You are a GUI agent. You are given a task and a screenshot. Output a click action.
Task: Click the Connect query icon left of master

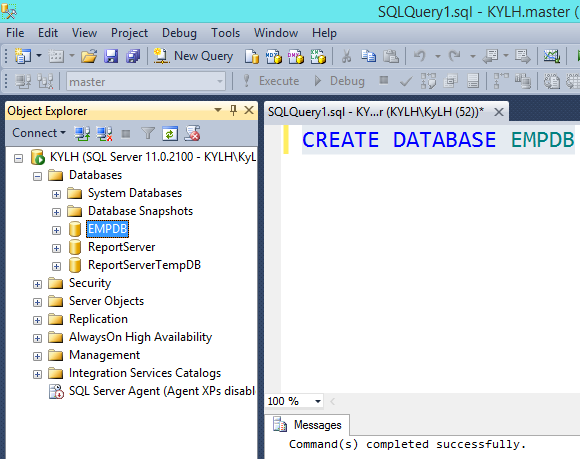pos(23,81)
